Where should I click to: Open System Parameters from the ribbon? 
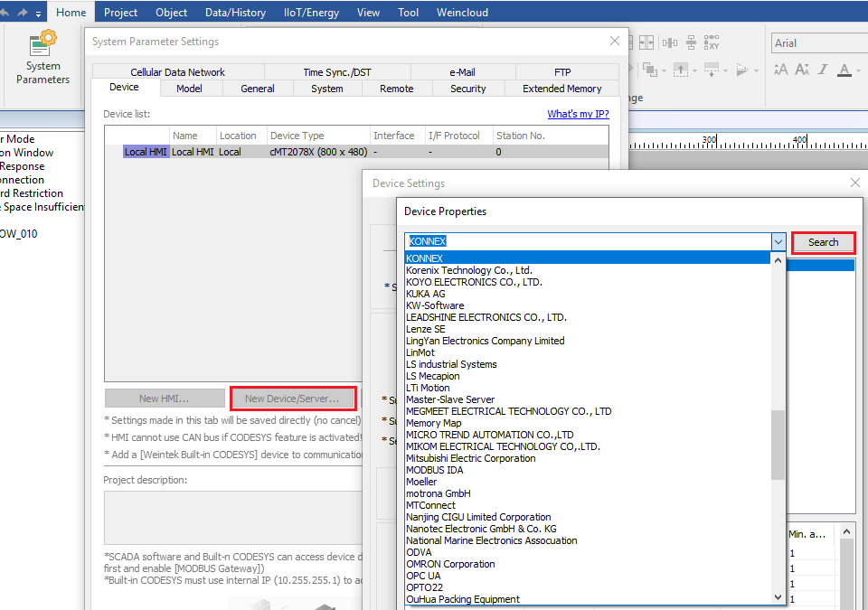pos(42,58)
